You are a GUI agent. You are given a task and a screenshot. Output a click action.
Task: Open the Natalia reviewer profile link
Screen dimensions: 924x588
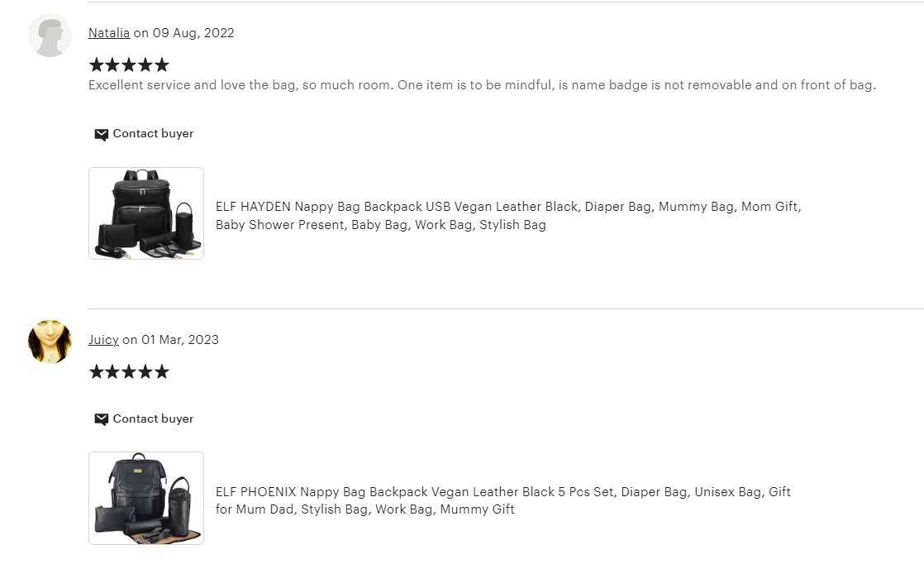tap(109, 33)
